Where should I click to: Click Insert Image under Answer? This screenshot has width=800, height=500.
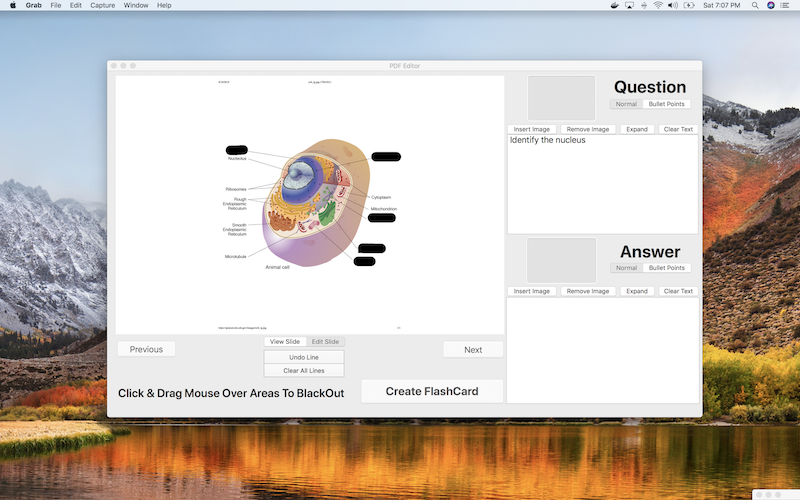coord(532,291)
